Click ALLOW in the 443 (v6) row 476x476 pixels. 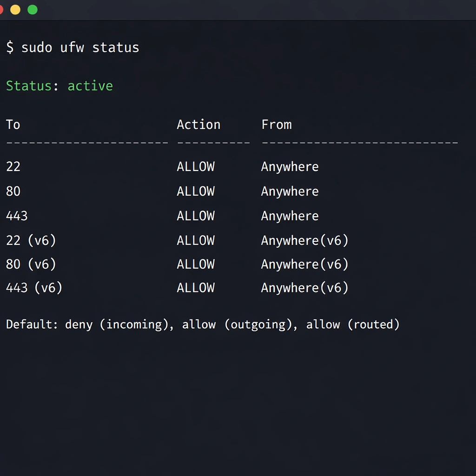pyautogui.click(x=196, y=288)
